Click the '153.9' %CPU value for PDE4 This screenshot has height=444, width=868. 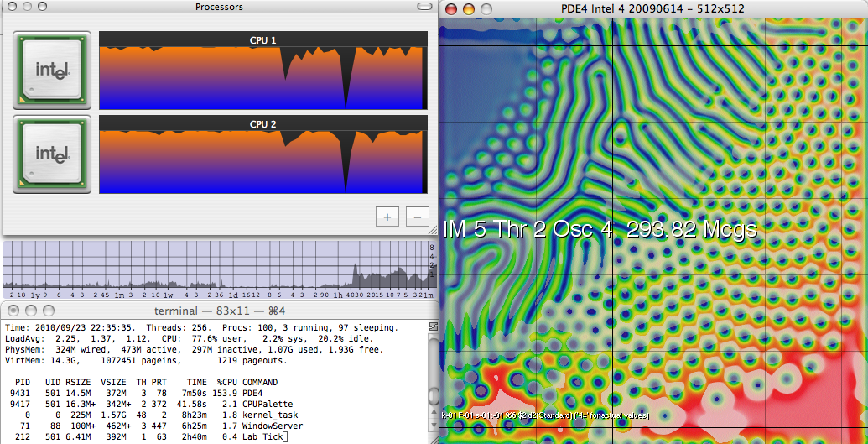(224, 394)
